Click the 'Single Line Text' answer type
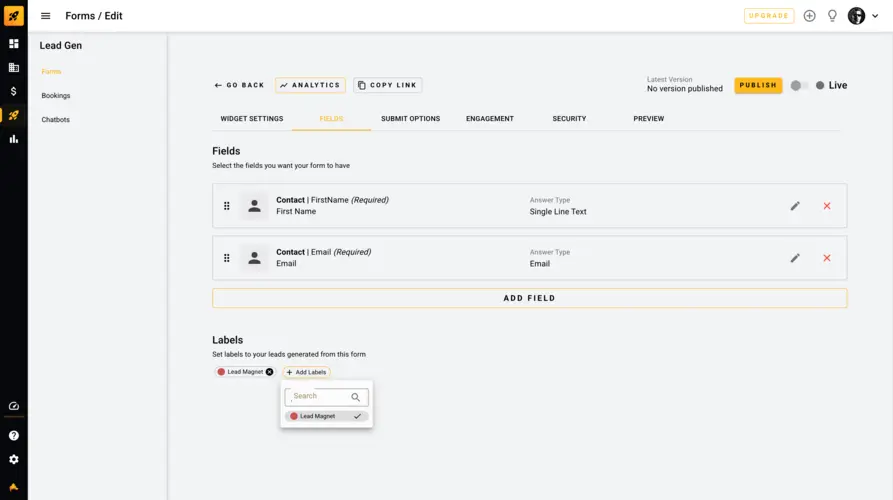The image size is (893, 500). [x=558, y=212]
